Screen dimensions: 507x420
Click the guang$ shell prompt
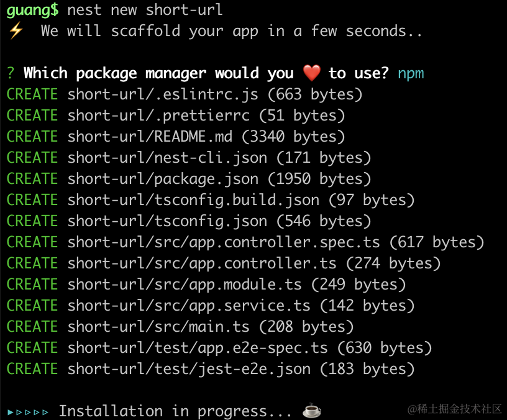(x=32, y=10)
